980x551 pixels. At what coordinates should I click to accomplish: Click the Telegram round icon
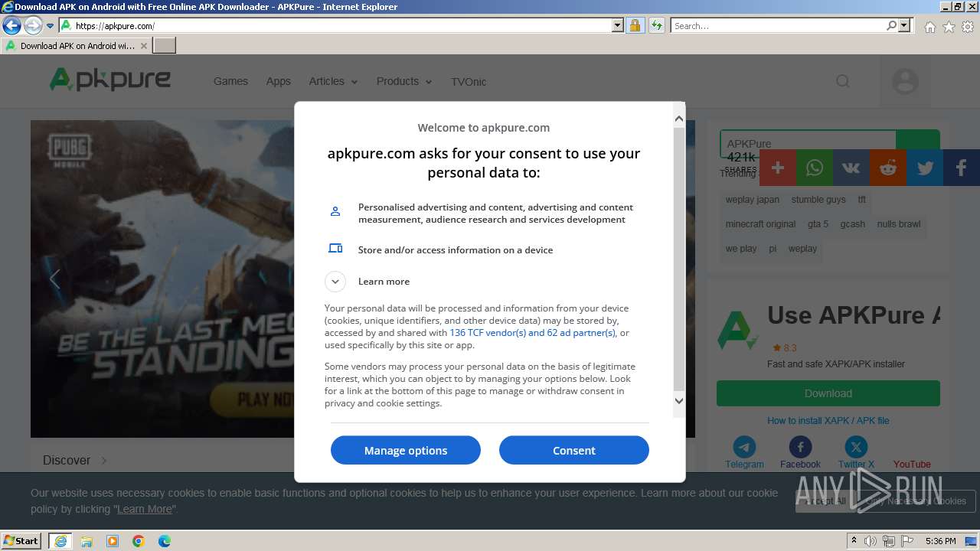pyautogui.click(x=744, y=447)
